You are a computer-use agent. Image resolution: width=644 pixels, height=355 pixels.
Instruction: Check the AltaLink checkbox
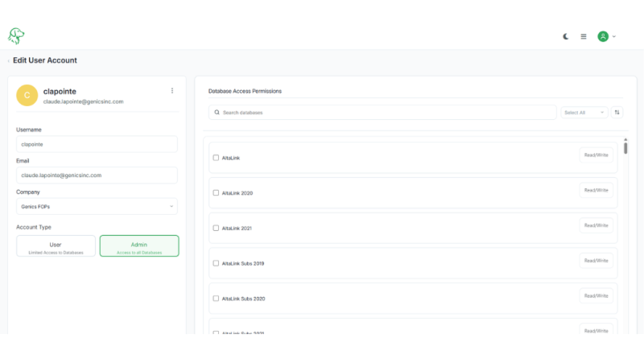coord(216,157)
